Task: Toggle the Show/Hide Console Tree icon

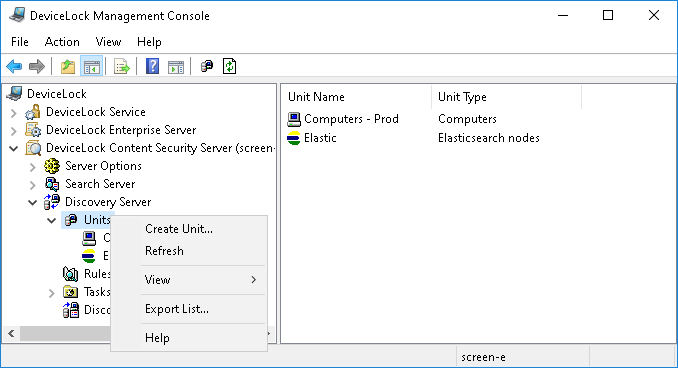Action: click(92, 67)
